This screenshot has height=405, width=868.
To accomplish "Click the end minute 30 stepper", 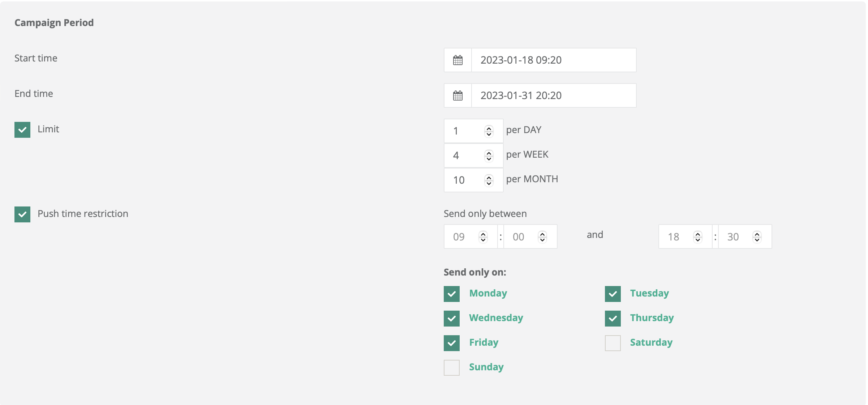I will [x=757, y=237].
